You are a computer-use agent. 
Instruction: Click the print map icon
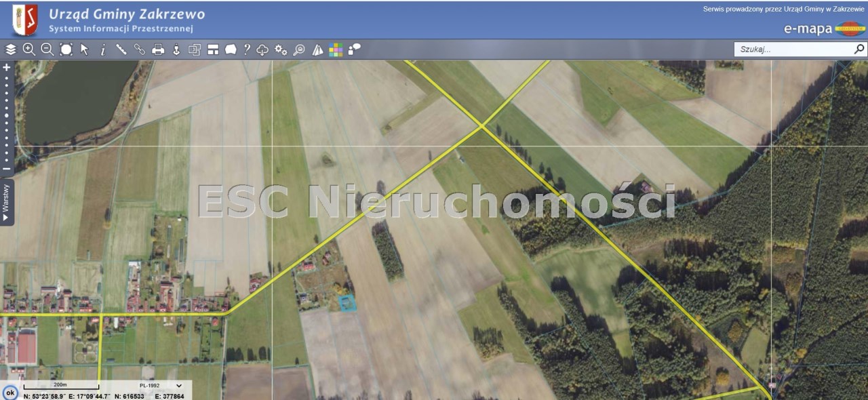(x=158, y=49)
